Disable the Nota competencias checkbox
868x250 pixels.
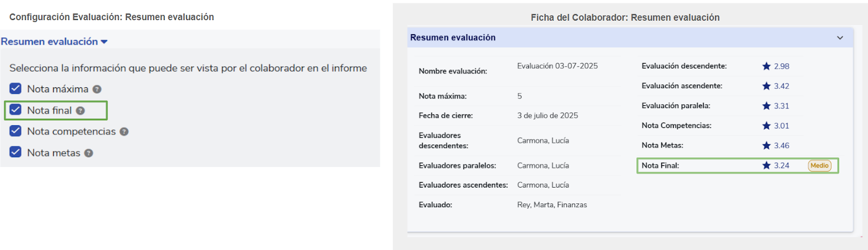[16, 131]
